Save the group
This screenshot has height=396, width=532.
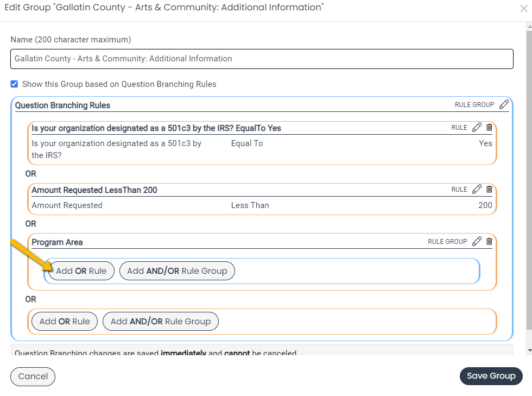[491, 376]
